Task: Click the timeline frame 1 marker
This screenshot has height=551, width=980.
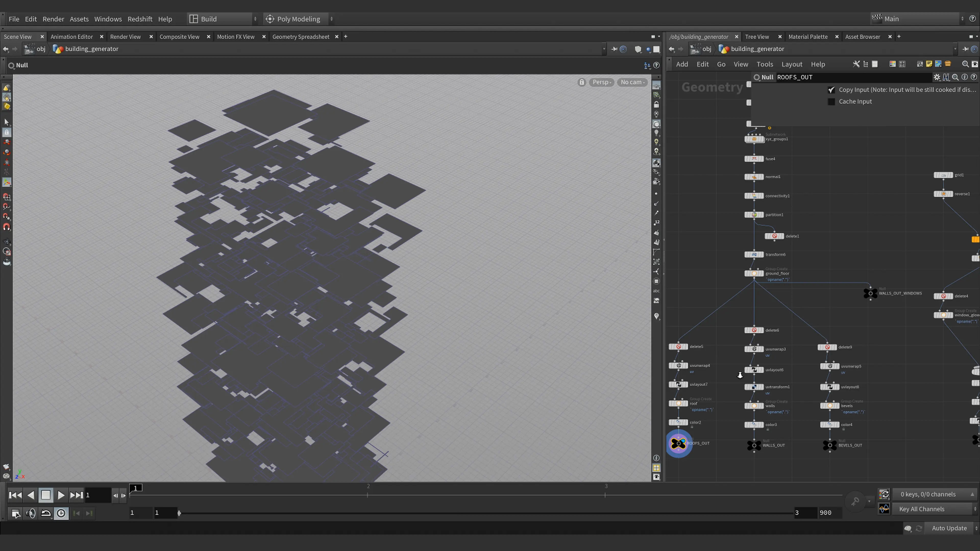Action: pyautogui.click(x=136, y=488)
